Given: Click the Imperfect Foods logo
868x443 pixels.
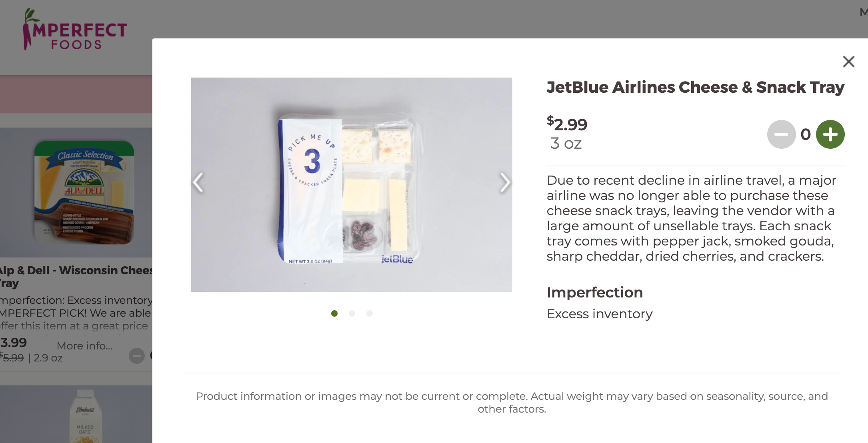Looking at the screenshot, I should [x=75, y=30].
